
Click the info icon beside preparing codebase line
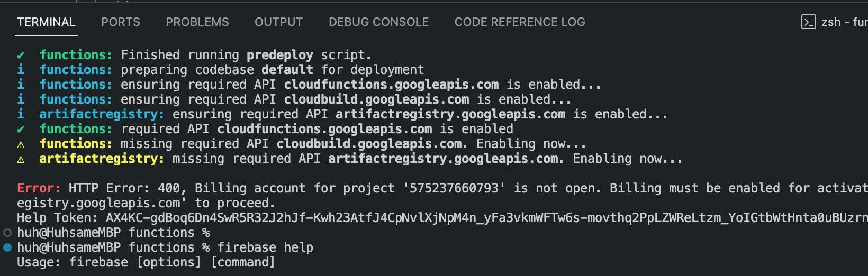pyautogui.click(x=21, y=70)
